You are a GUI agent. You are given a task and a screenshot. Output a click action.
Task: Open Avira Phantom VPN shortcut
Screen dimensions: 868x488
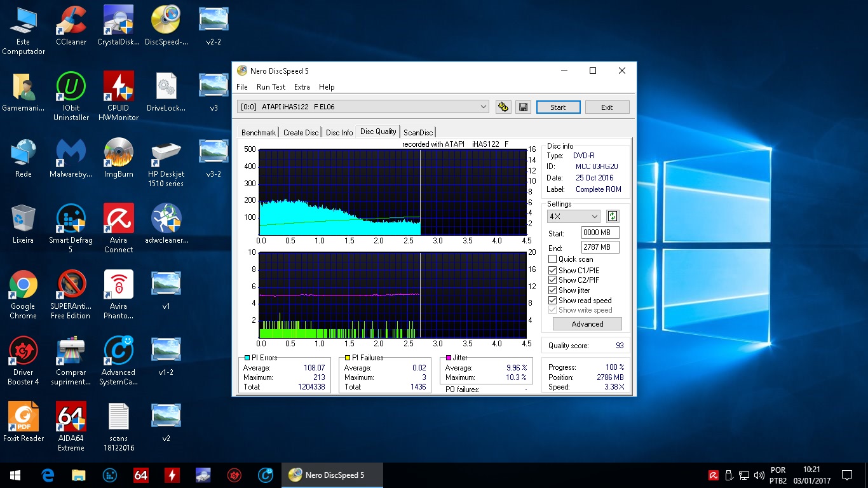click(x=118, y=295)
